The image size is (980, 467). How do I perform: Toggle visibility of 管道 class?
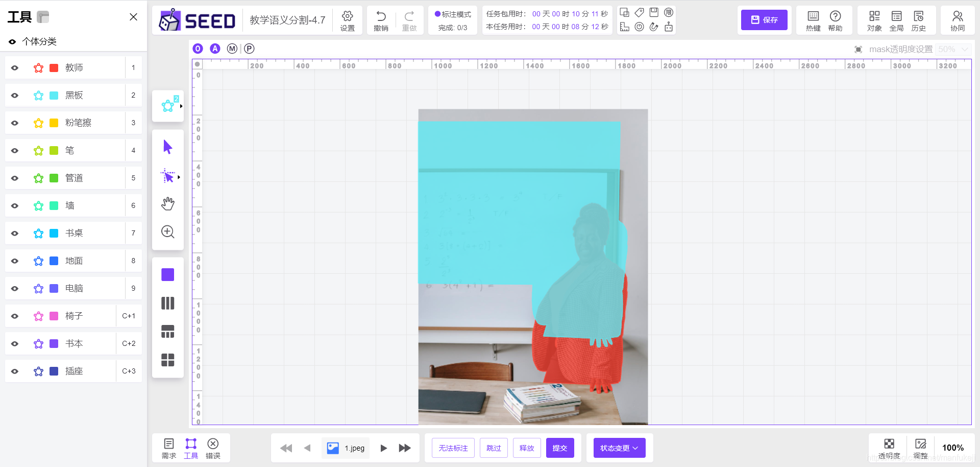pos(15,178)
